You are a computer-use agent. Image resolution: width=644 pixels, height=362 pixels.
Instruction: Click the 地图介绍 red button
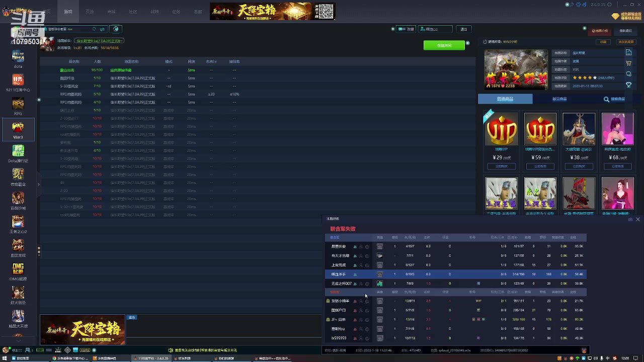pyautogui.click(x=600, y=31)
